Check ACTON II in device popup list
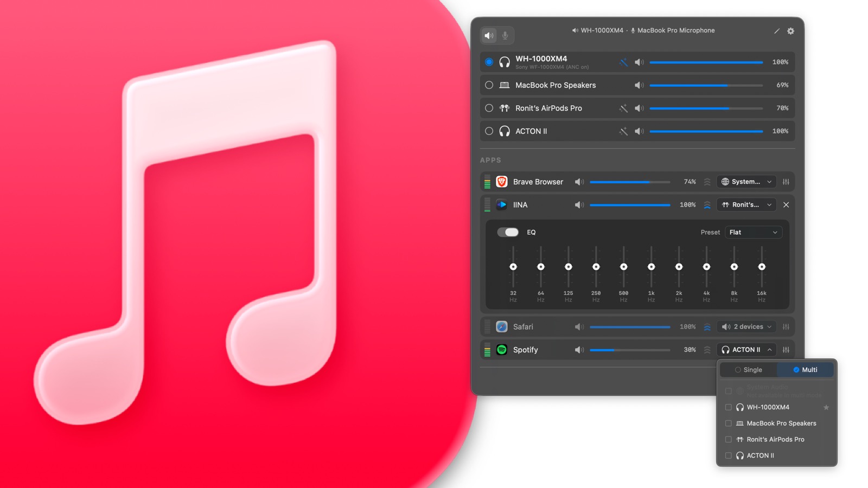 coord(729,456)
